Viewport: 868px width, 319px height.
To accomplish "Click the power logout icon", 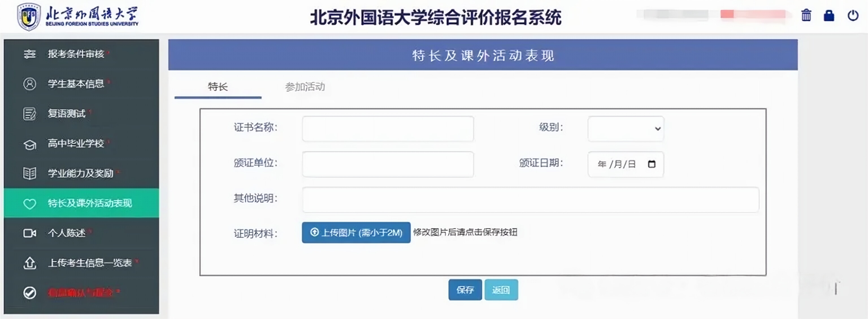I will 853,16.
